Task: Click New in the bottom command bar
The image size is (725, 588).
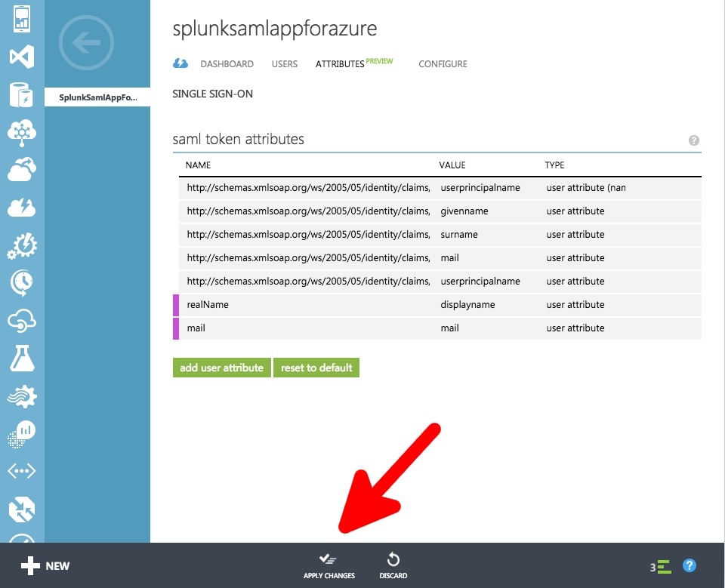Action: point(45,565)
